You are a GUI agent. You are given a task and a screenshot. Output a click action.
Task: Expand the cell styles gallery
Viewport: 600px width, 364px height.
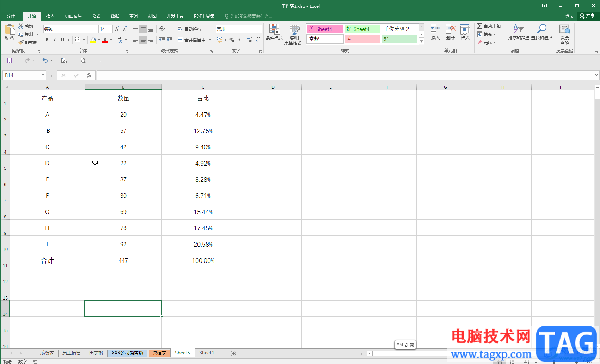(421, 41)
